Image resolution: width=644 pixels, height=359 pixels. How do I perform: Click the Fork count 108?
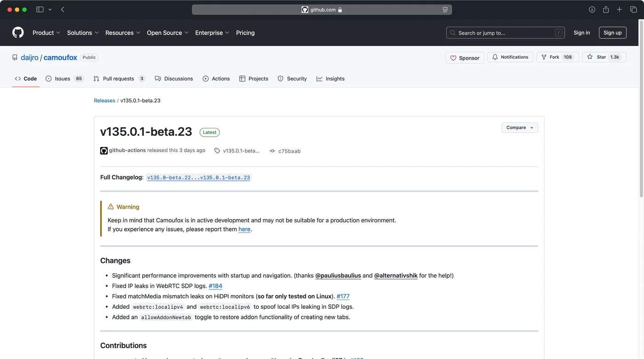(x=568, y=57)
